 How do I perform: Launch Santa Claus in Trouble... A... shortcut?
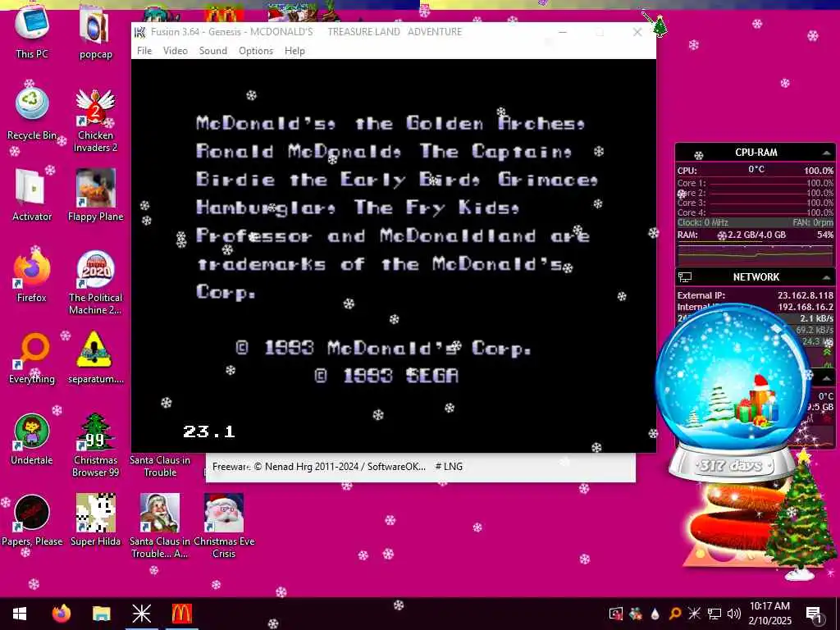tap(160, 526)
